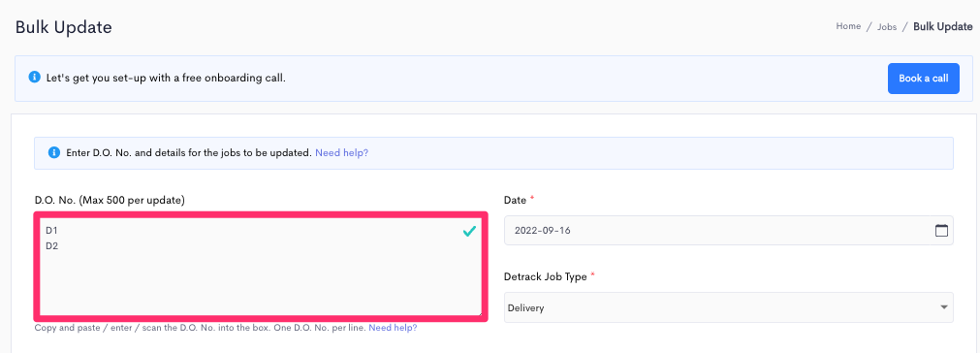Open the Jobs breadcrumb link
The image size is (980, 353).
[887, 27]
